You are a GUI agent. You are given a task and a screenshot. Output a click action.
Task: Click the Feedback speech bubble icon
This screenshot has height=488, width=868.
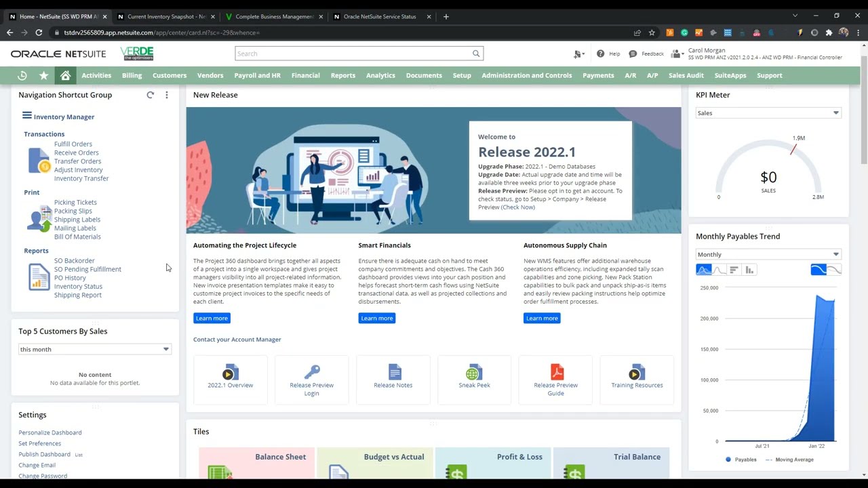633,54
